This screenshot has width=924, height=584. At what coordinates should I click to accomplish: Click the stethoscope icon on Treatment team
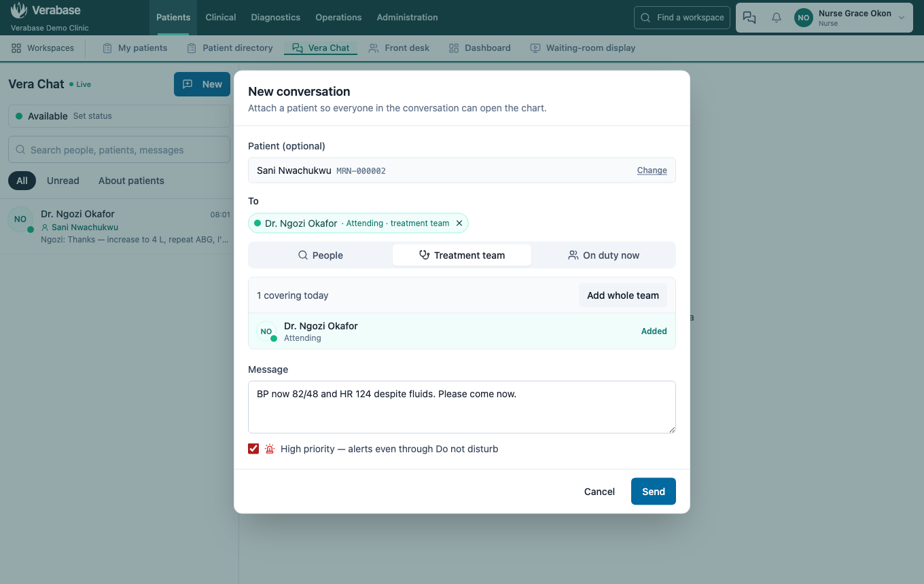pos(425,255)
